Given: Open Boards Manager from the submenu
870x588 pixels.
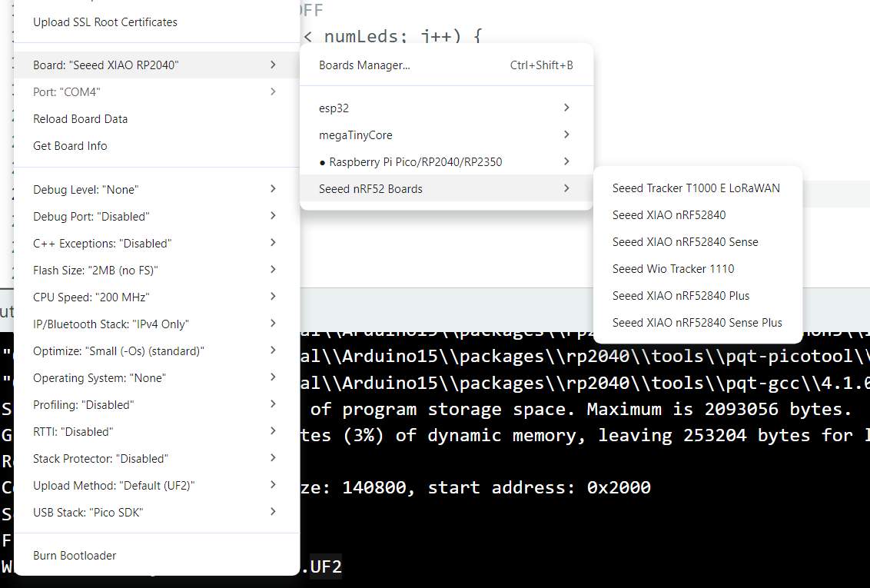Looking at the screenshot, I should pos(446,65).
